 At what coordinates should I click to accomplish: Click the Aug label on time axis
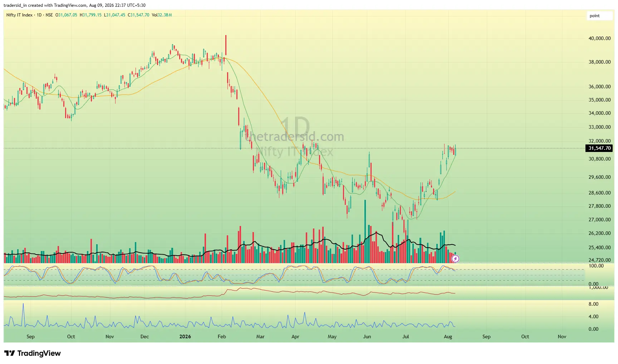click(448, 336)
